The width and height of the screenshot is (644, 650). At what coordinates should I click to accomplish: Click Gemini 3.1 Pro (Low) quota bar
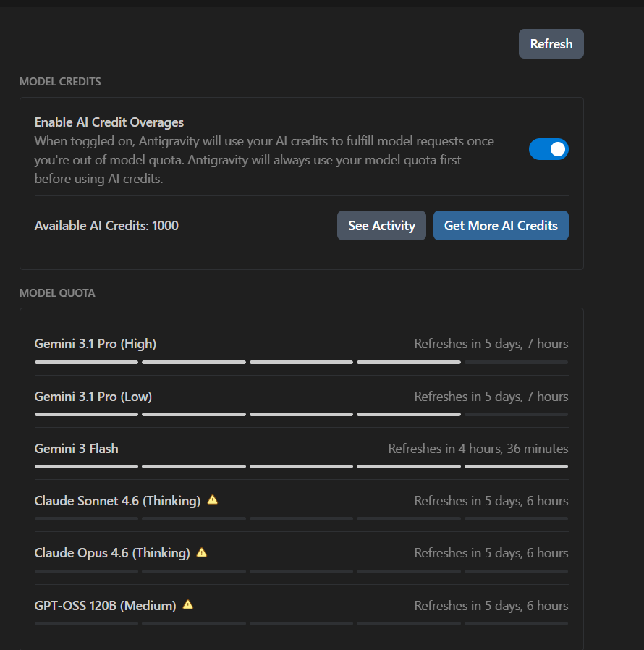(x=301, y=415)
